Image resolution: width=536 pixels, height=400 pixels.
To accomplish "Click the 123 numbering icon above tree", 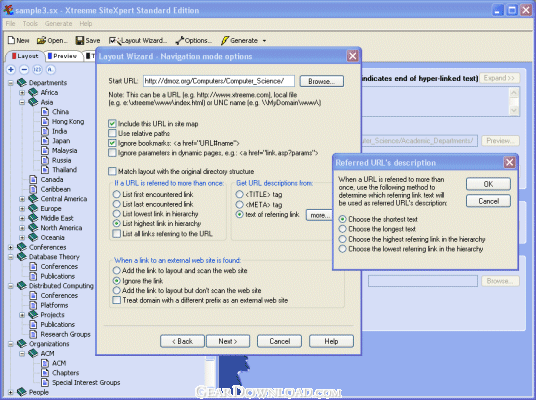I will pos(37,70).
